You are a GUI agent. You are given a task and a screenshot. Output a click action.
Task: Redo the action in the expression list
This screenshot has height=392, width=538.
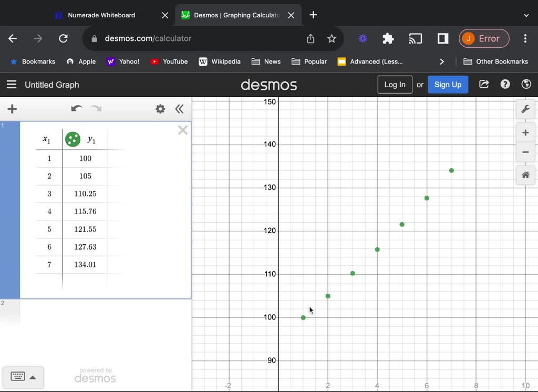click(96, 109)
